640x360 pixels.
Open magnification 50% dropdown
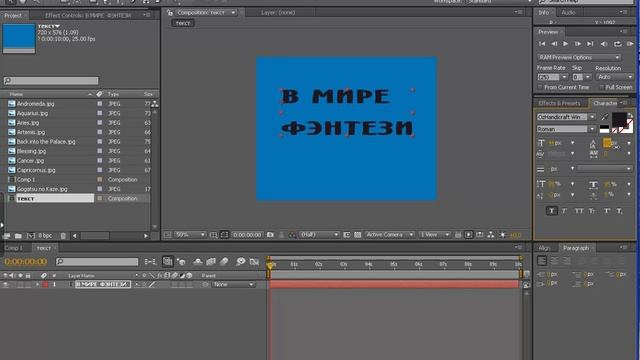coord(189,235)
